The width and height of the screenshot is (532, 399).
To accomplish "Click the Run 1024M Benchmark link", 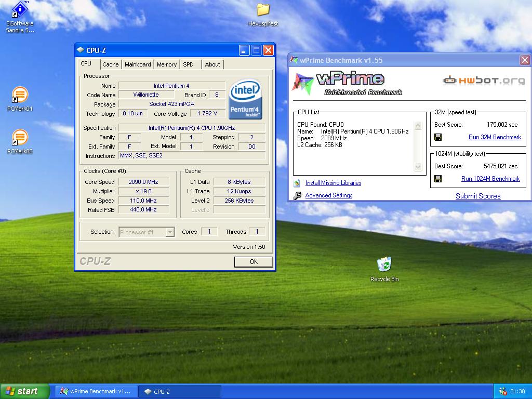I will click(490, 179).
